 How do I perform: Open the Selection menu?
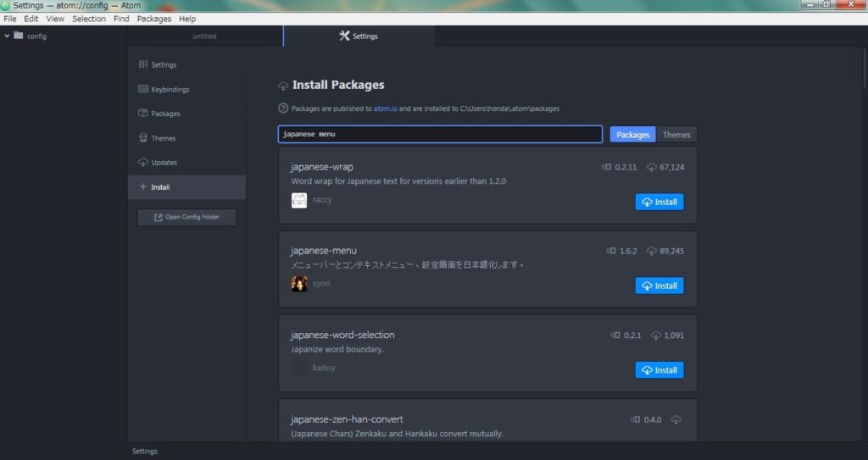click(88, 19)
